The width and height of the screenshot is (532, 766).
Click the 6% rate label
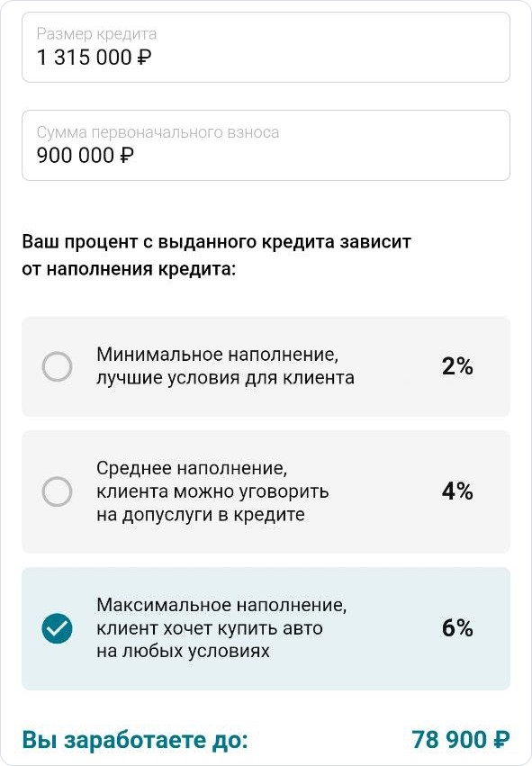pyautogui.click(x=457, y=628)
